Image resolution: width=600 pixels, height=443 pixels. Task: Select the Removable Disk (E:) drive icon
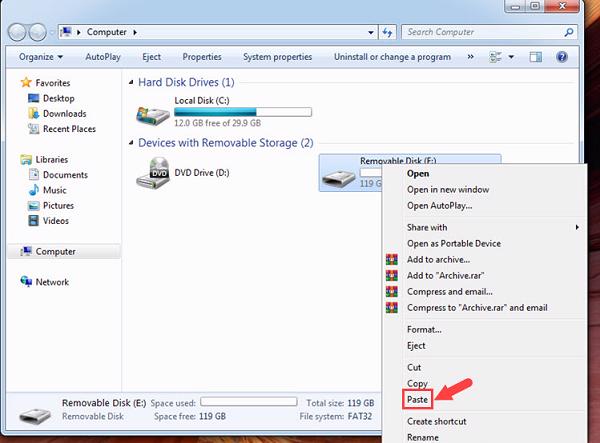(339, 178)
